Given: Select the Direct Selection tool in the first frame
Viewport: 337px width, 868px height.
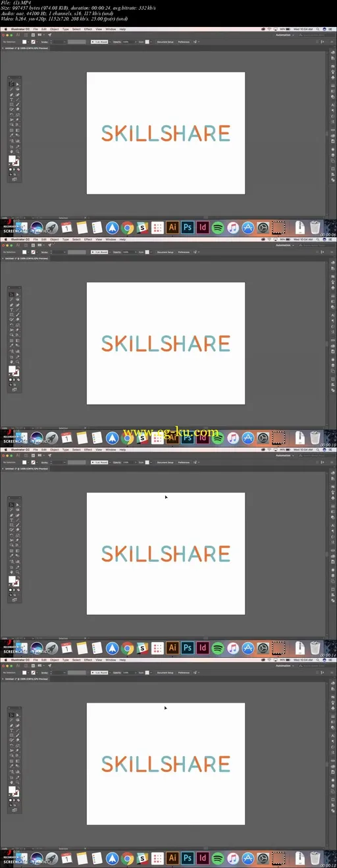Looking at the screenshot, I should [18, 84].
